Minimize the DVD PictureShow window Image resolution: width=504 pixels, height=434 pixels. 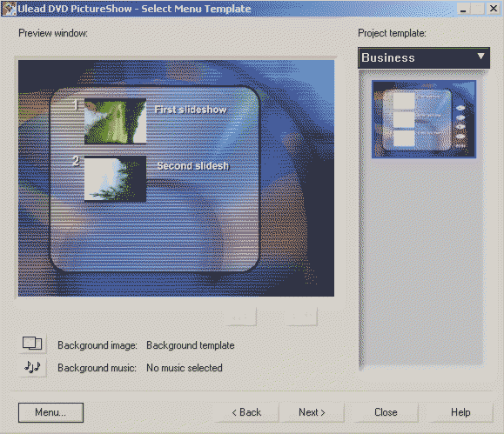(x=463, y=9)
